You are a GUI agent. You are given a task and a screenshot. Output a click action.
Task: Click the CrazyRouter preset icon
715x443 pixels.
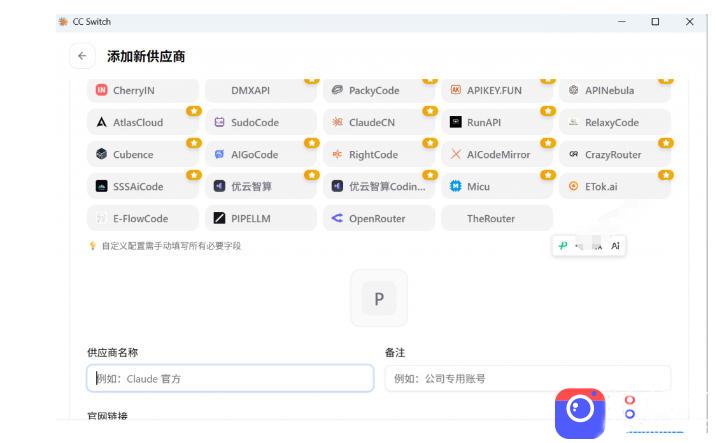pyautogui.click(x=574, y=154)
